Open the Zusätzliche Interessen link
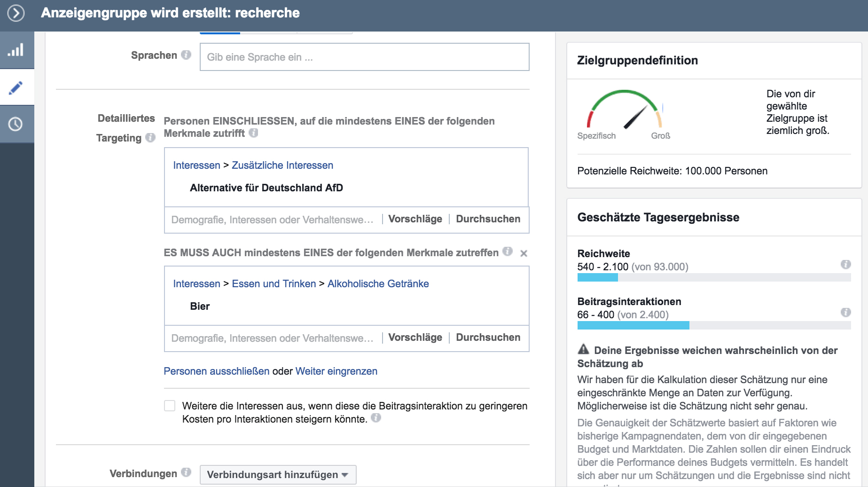 tap(282, 165)
